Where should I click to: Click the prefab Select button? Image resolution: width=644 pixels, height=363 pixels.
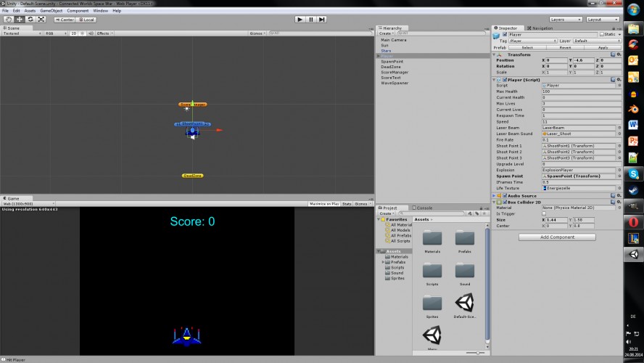(527, 48)
